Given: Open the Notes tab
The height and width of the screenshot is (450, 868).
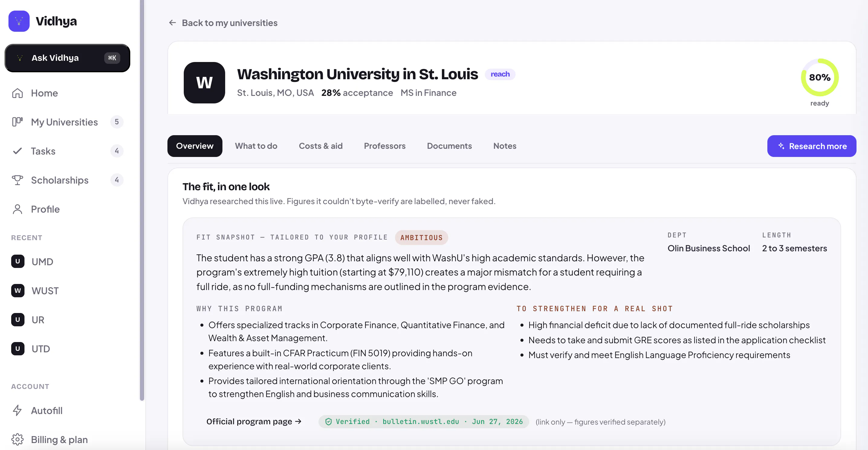Looking at the screenshot, I should 505,146.
